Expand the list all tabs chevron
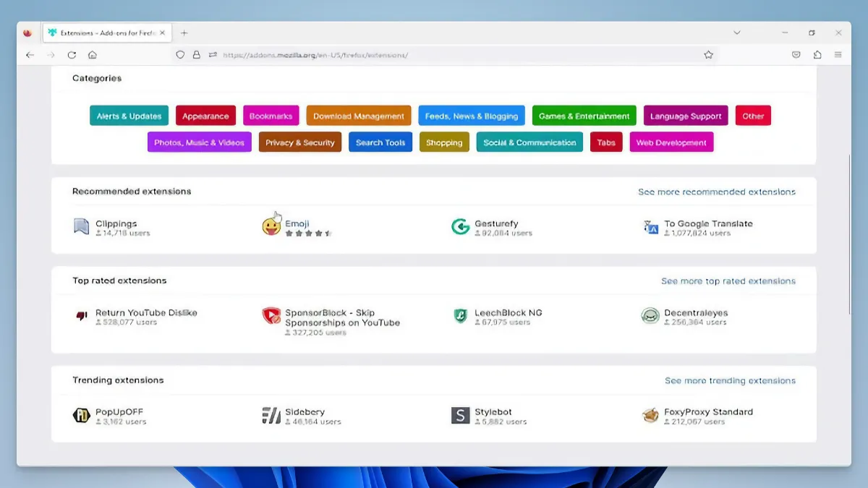The image size is (868, 488). 737,33
